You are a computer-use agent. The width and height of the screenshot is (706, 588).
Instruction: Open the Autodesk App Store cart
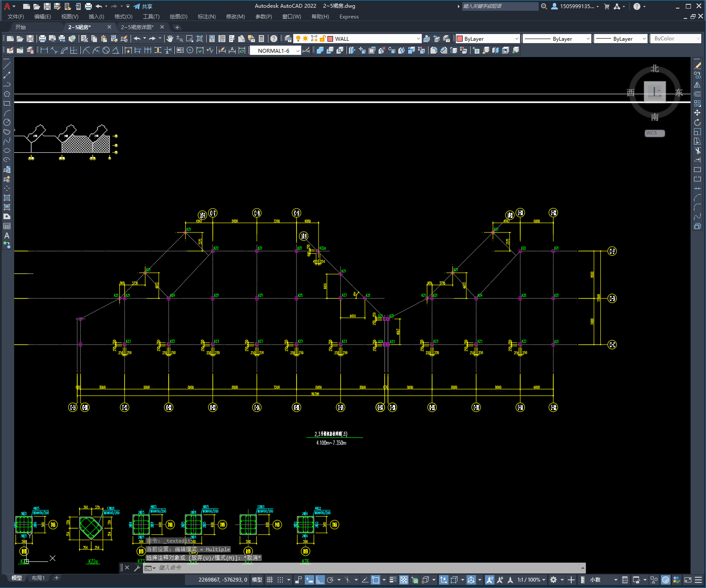[607, 6]
